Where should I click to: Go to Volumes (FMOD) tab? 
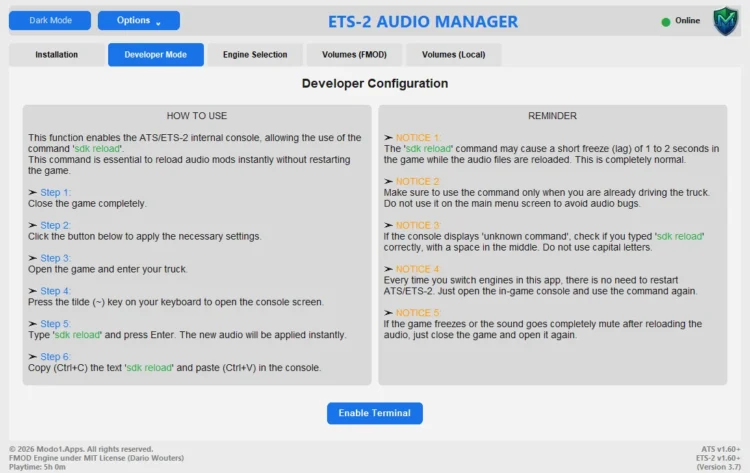[354, 55]
